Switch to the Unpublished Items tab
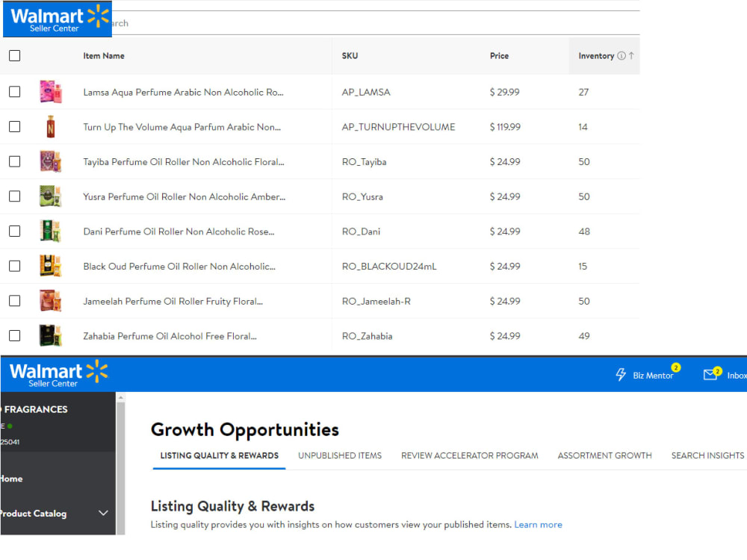This screenshot has width=747, height=560. [x=340, y=455]
